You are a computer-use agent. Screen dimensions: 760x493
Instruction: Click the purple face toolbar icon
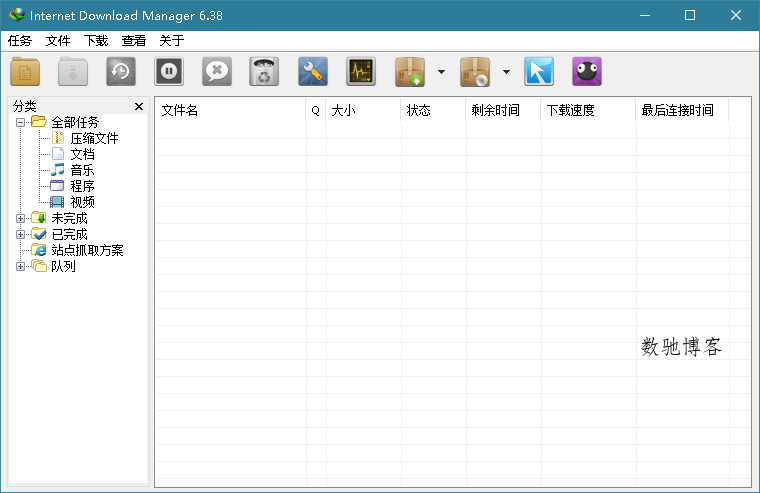[586, 72]
